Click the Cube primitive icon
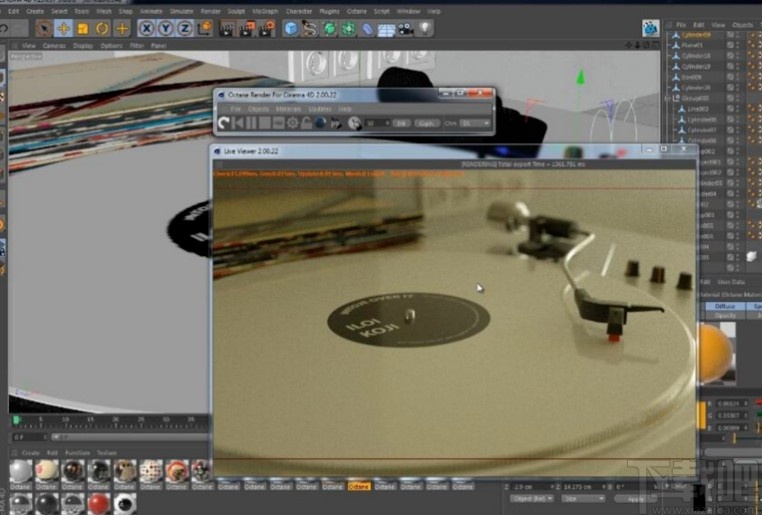The width and height of the screenshot is (762, 515). [291, 29]
